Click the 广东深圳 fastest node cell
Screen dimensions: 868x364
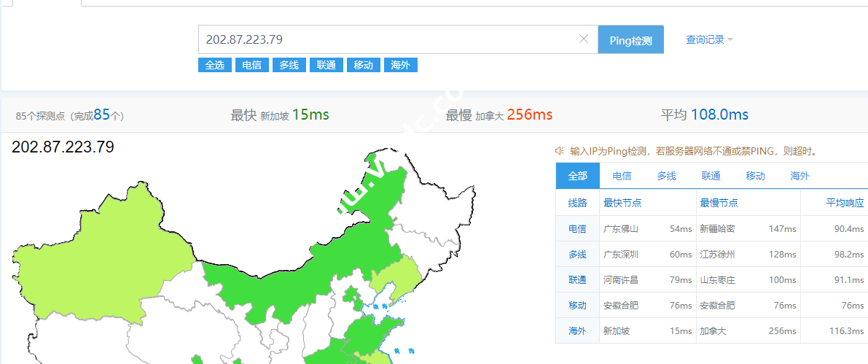pyautogui.click(x=620, y=255)
